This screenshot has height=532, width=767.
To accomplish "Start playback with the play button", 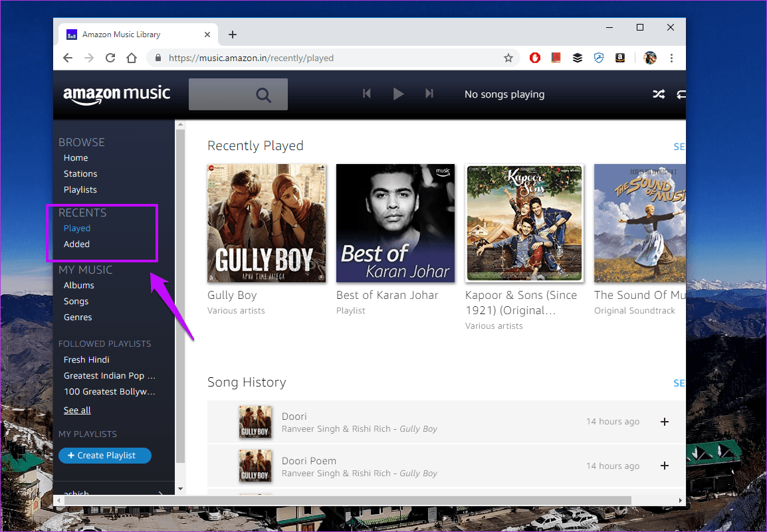I will click(x=398, y=94).
